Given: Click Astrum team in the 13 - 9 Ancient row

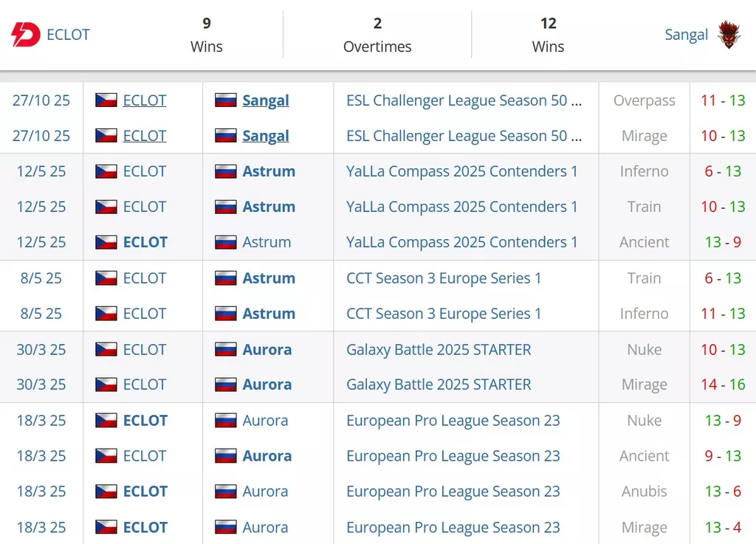Looking at the screenshot, I should pyautogui.click(x=267, y=242).
